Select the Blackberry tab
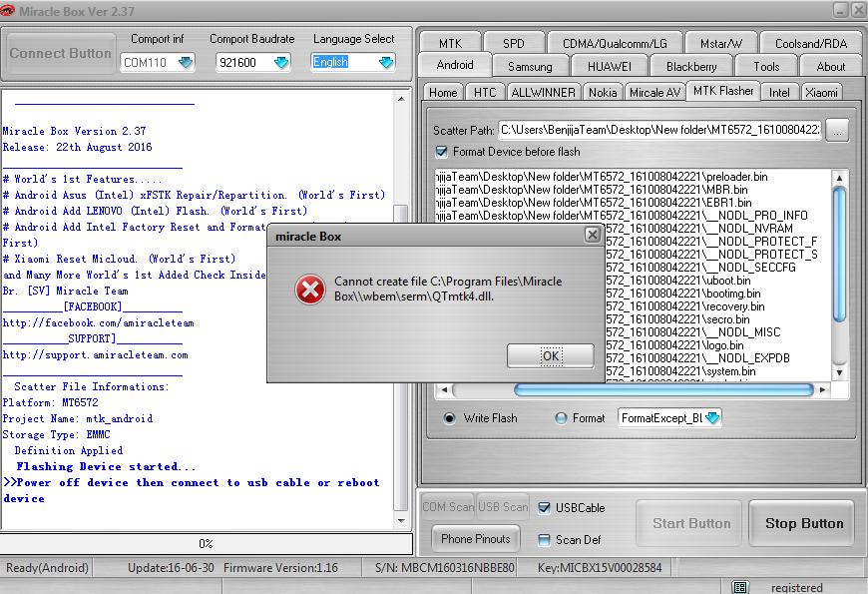The image size is (868, 594). point(690,67)
